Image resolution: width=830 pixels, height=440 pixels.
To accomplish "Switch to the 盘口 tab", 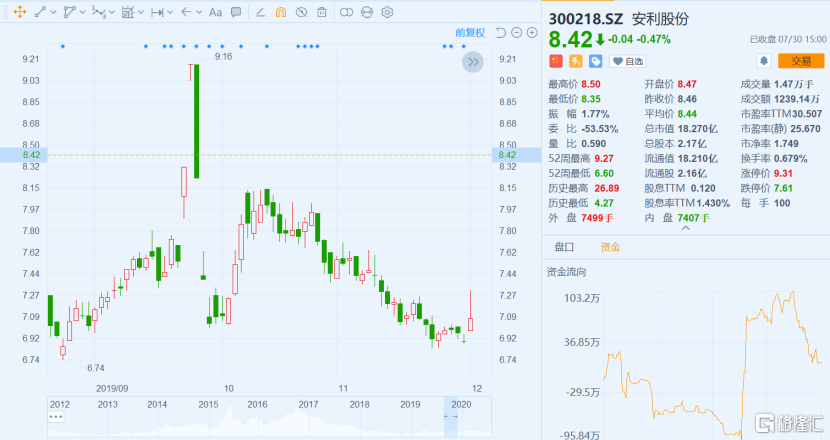I will pos(564,247).
